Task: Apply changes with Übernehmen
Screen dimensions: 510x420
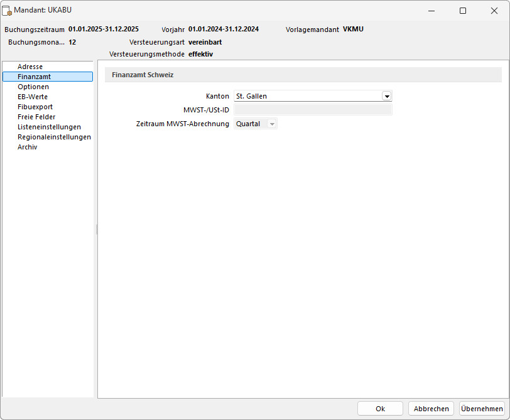Action: 482,409
